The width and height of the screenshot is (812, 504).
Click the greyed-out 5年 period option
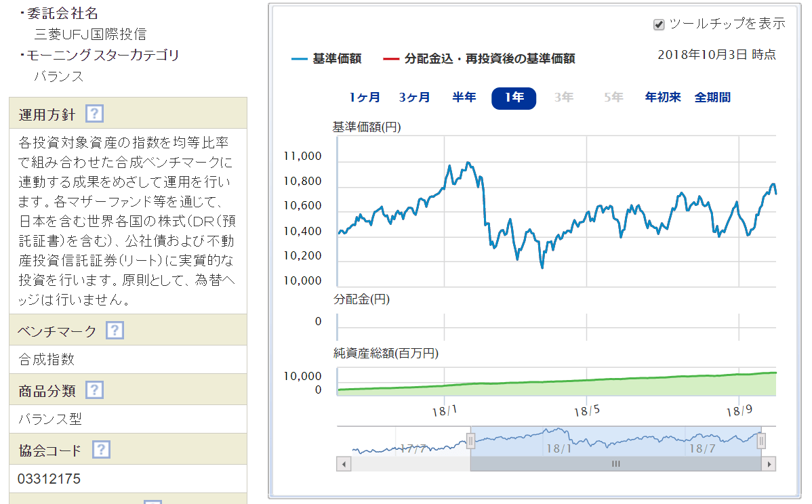[x=613, y=98]
